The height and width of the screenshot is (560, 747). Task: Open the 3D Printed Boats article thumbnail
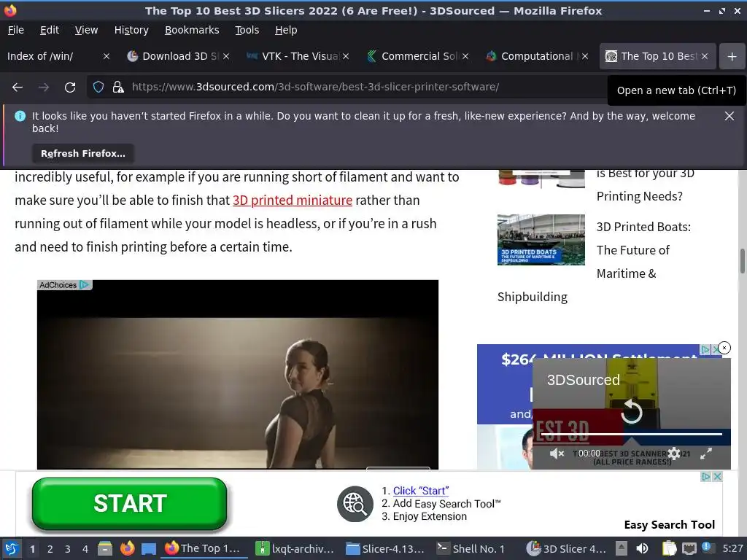pos(541,239)
